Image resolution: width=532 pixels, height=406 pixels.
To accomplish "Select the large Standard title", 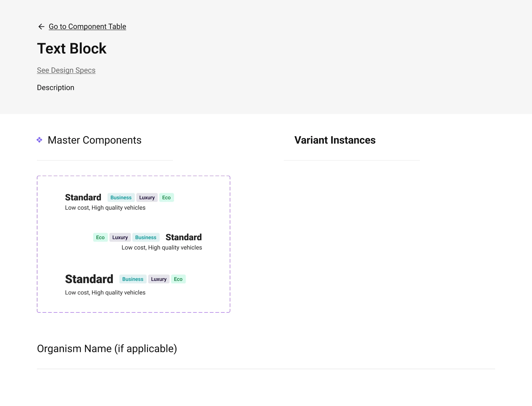I will pyautogui.click(x=89, y=279).
